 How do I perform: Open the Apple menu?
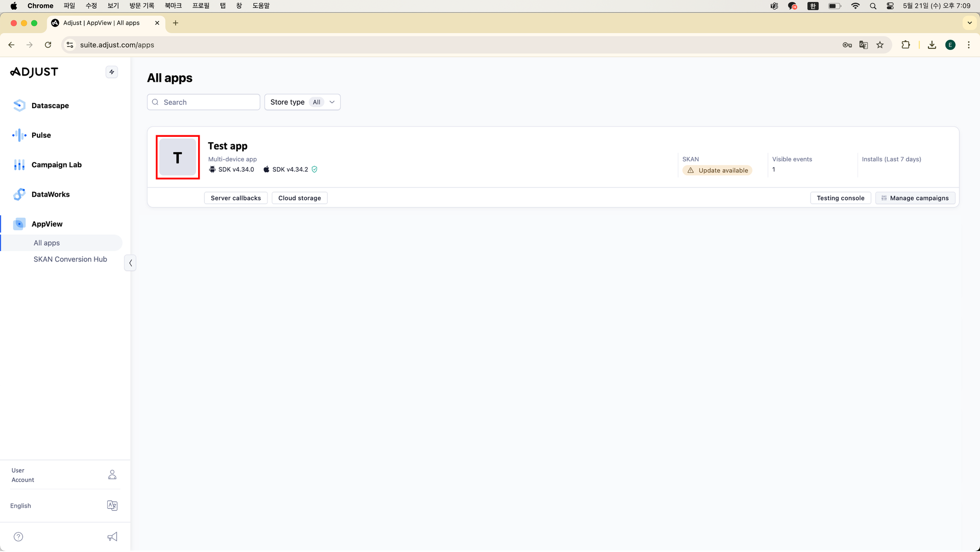(x=13, y=6)
